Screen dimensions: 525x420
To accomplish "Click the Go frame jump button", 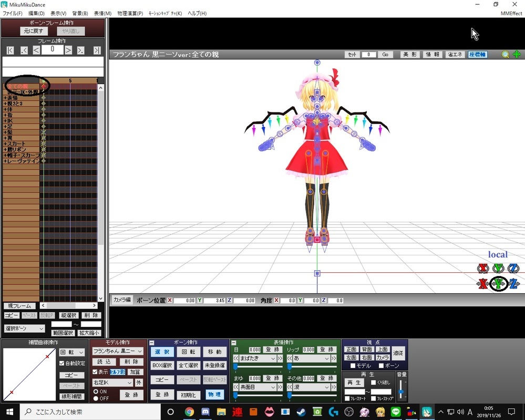I will [x=385, y=54].
